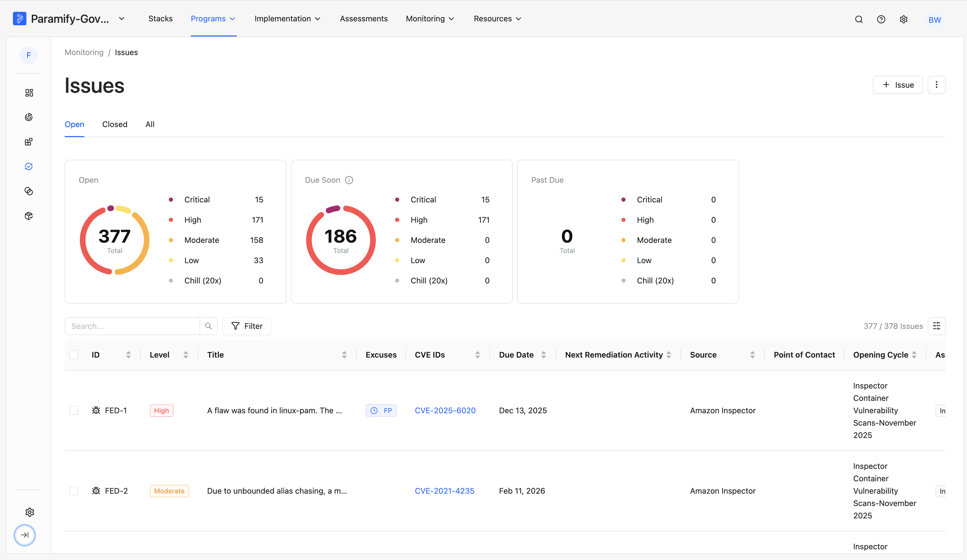Open the monitoring refresh-check icon in sidebar

coord(29,166)
